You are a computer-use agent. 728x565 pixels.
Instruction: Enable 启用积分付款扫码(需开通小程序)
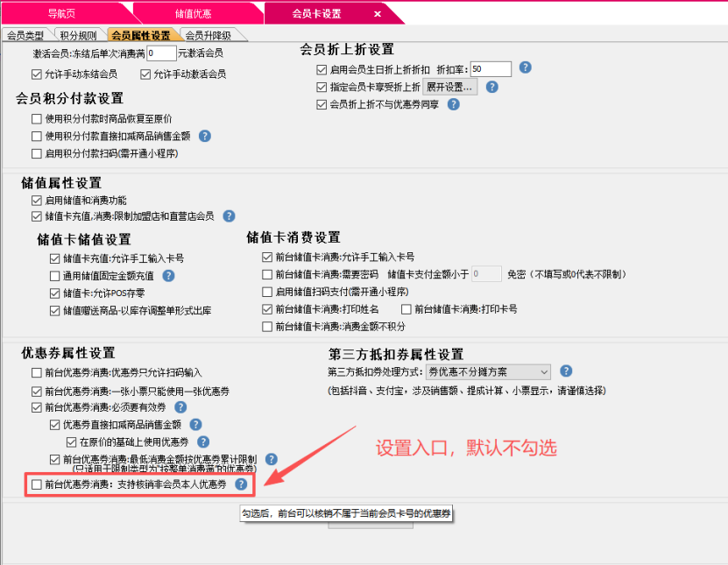[x=37, y=153]
